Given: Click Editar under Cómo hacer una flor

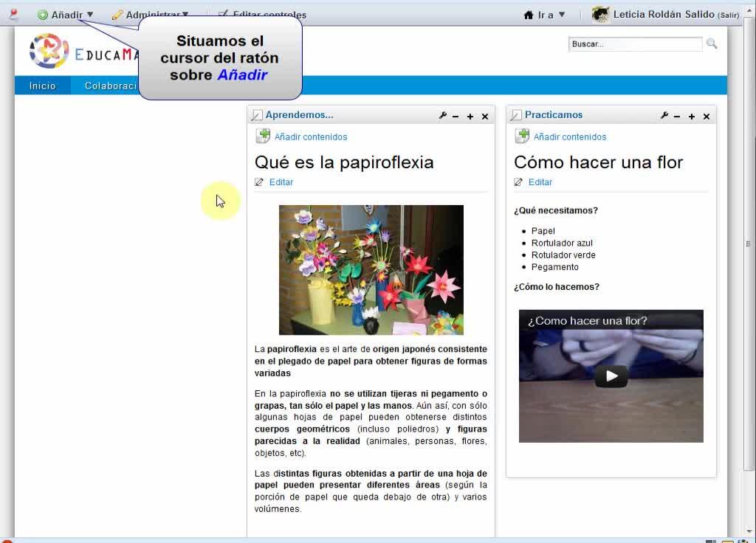Looking at the screenshot, I should pos(540,182).
